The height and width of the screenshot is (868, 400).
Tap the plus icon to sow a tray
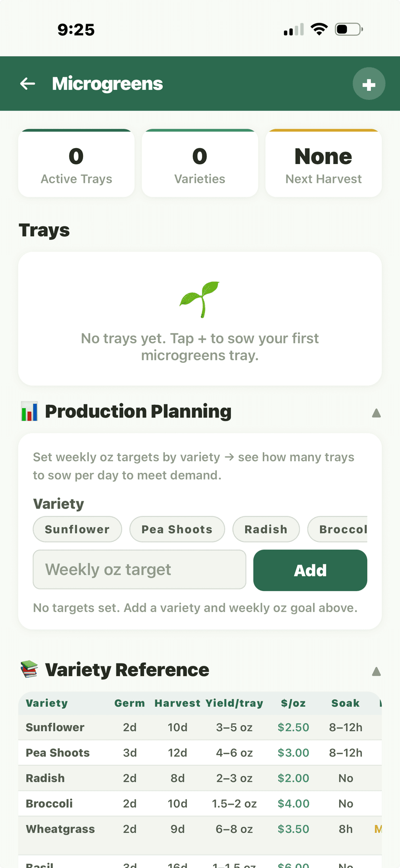369,83
